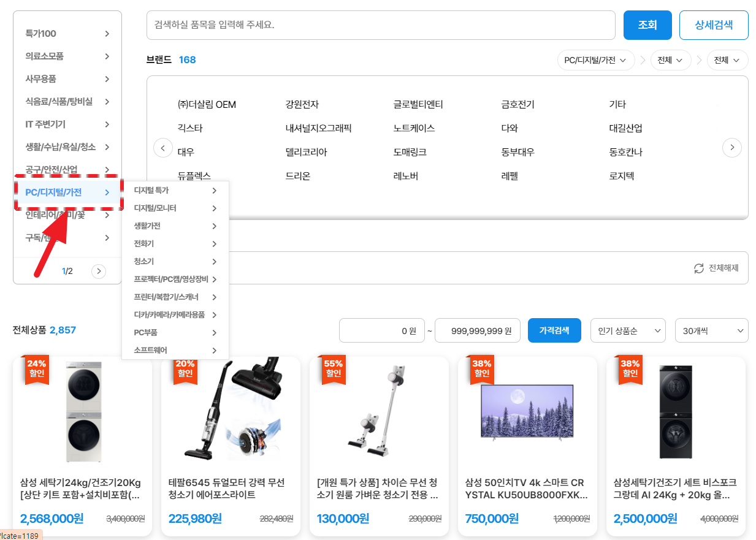Open the 프린터/복합기/스캐너 submenu item
756x540 pixels.
(x=166, y=297)
